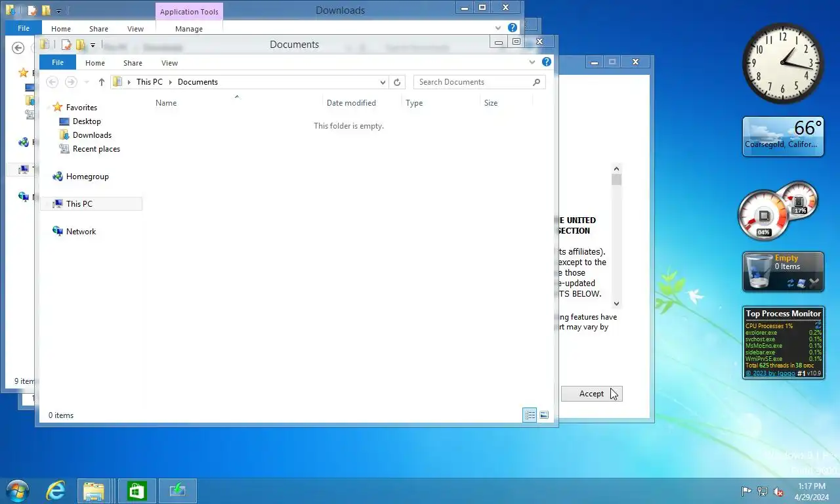Click magnifier icon in Search Documents box
840x504 pixels.
point(537,82)
